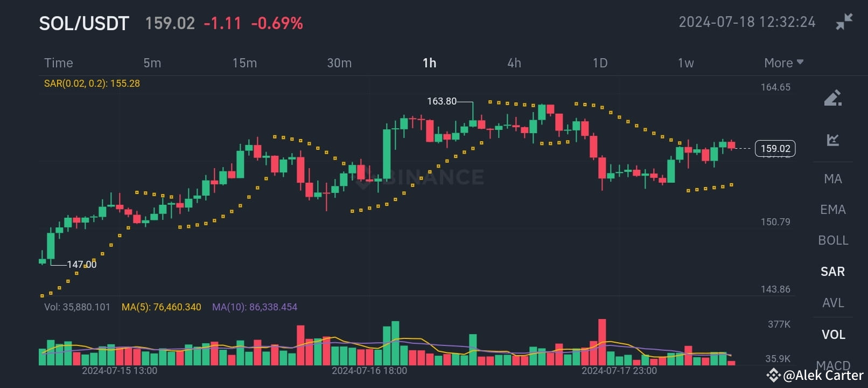
Task: Toggle the VOL indicator display
Action: [x=832, y=334]
